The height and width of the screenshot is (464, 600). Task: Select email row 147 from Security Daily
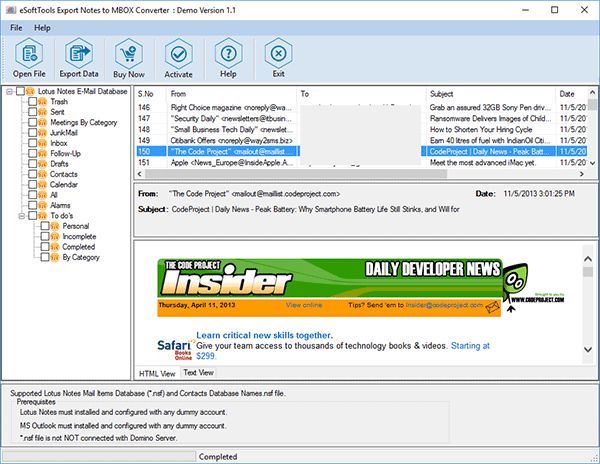click(x=361, y=119)
